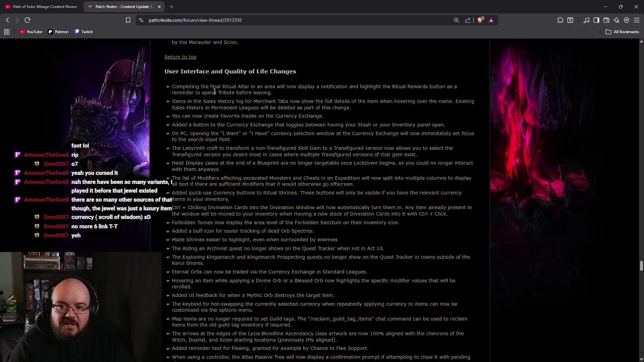Image resolution: width=644 pixels, height=362 pixels.
Task: Open the Brave Wallet icon
Action: pyautogui.click(x=606, y=20)
